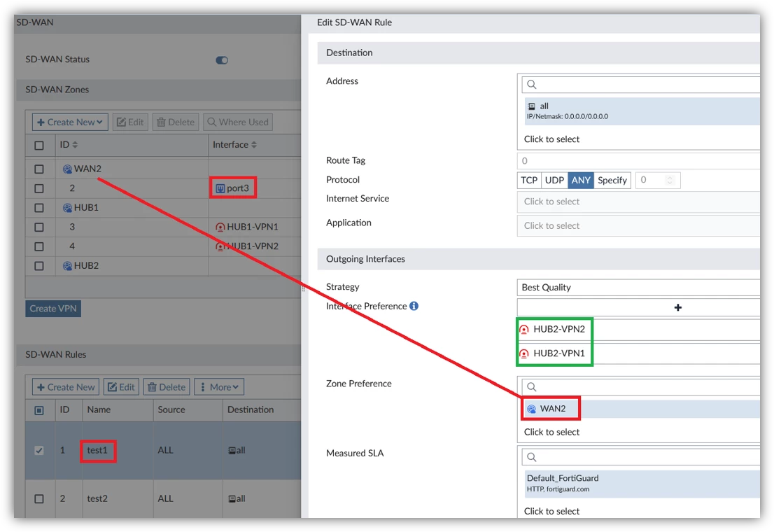This screenshot has height=532, width=774.
Task: Click Delete in SD-WAN Rules toolbar
Action: pos(167,387)
